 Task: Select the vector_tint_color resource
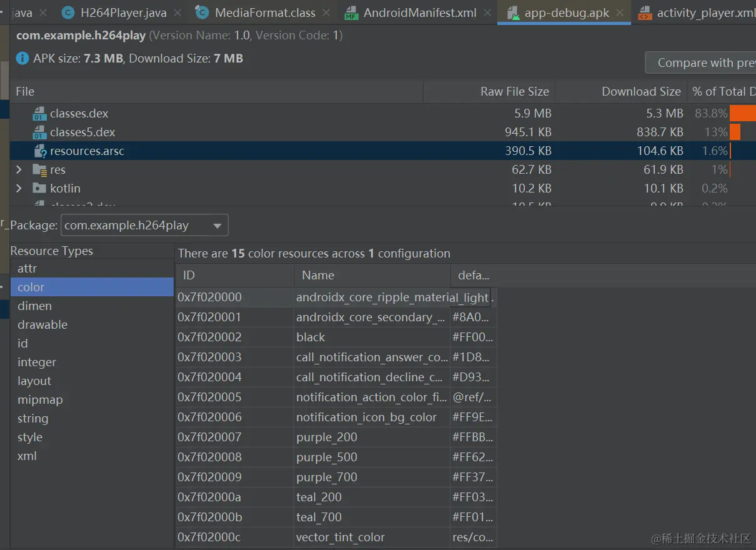point(336,537)
